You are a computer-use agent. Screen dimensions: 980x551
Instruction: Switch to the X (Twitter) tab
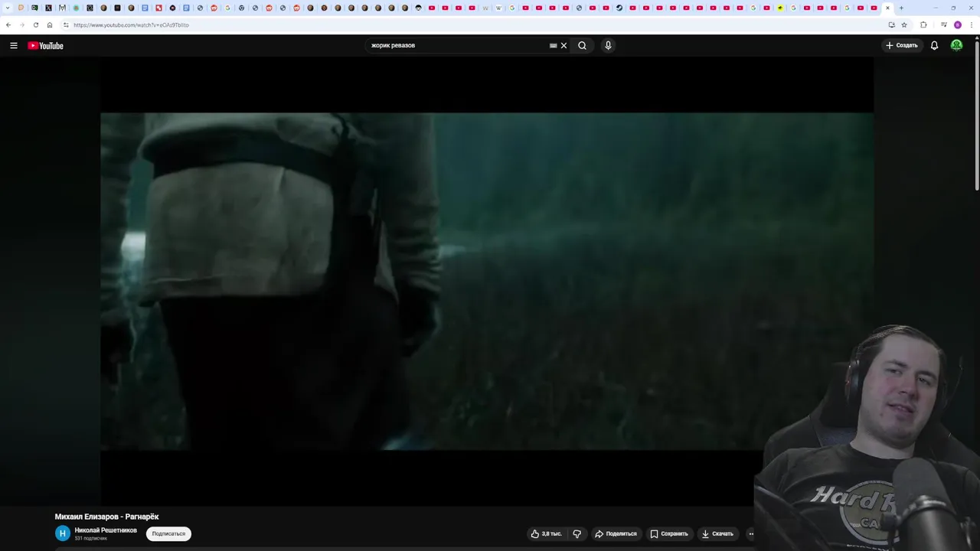[x=48, y=8]
